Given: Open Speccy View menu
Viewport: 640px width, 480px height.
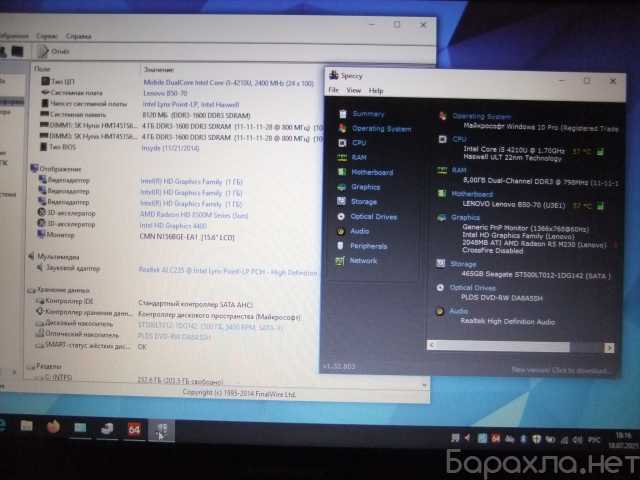Looking at the screenshot, I should click(353, 90).
